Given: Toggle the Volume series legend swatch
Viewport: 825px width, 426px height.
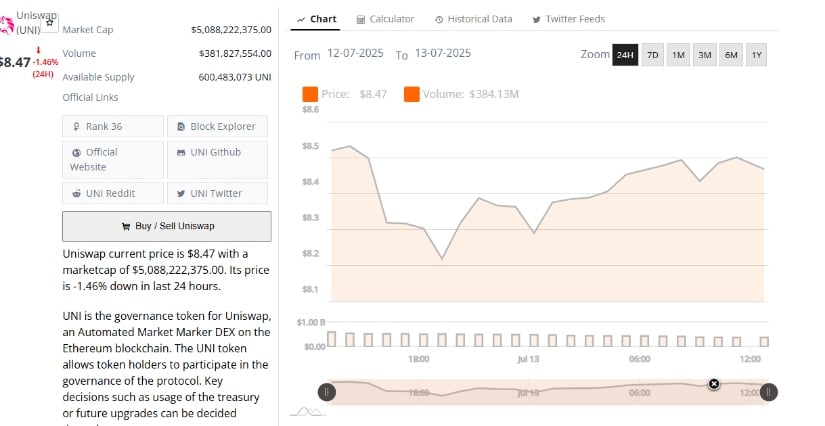Looking at the screenshot, I should [412, 94].
